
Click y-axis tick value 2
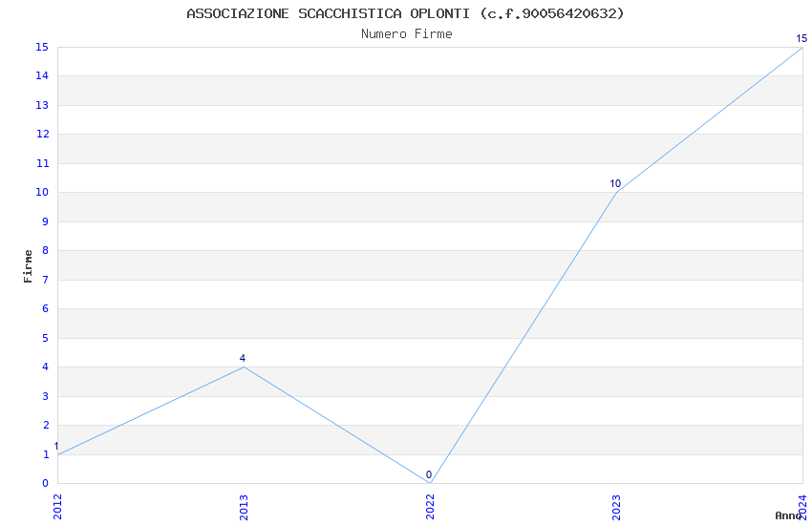click(46, 425)
